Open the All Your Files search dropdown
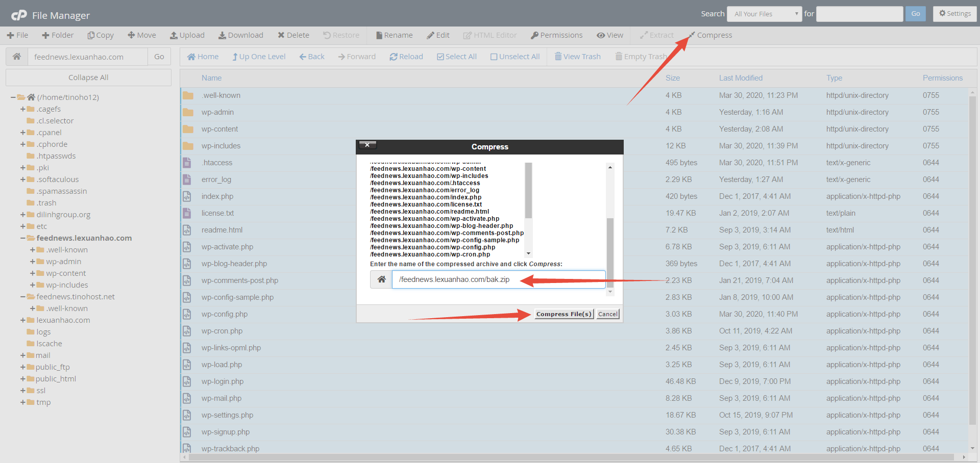This screenshot has width=980, height=463. (x=764, y=14)
